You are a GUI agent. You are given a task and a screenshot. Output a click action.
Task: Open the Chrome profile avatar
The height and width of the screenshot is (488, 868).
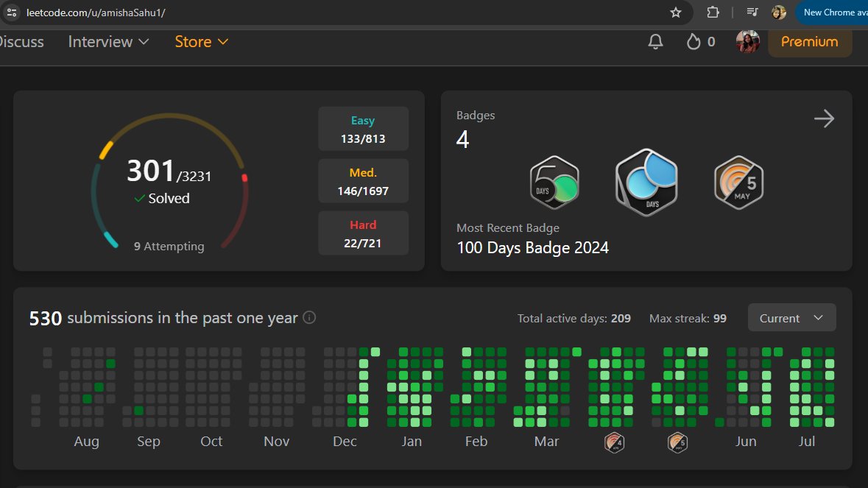(x=779, y=13)
